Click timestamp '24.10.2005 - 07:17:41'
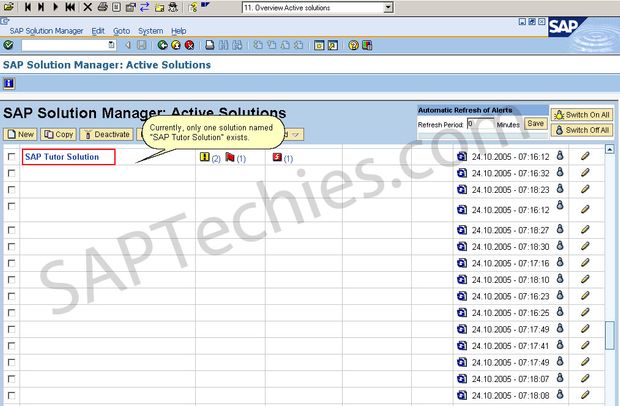 510,346
